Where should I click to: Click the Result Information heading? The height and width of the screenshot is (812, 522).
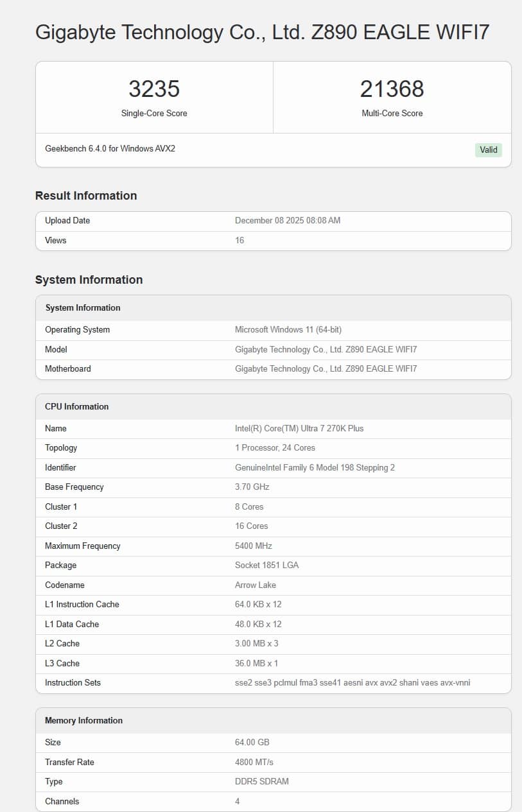86,196
